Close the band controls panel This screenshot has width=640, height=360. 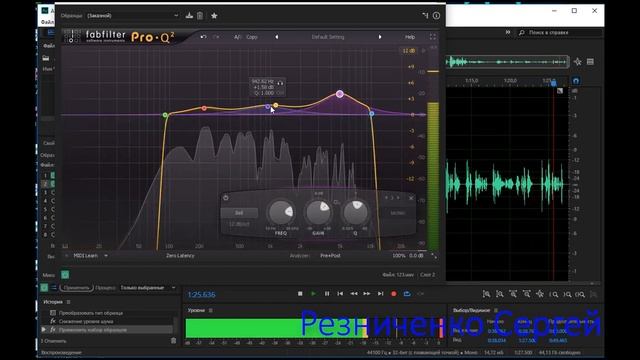coord(411,198)
